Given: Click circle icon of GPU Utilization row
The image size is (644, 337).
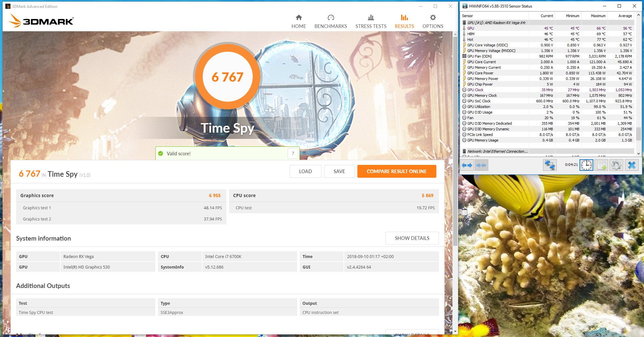Looking at the screenshot, I should click(464, 107).
